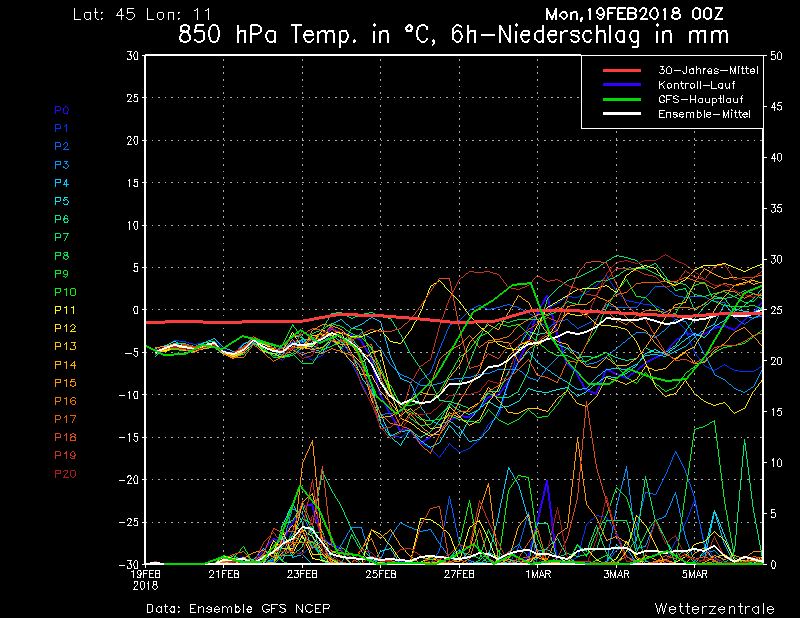Click the P13 ensemble member label
Viewport: 800px width, 618px height.
pyautogui.click(x=65, y=347)
